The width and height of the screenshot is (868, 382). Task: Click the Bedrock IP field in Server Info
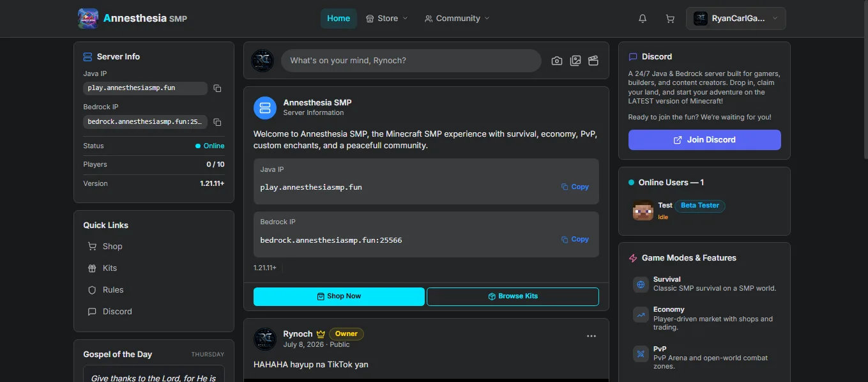coord(145,122)
